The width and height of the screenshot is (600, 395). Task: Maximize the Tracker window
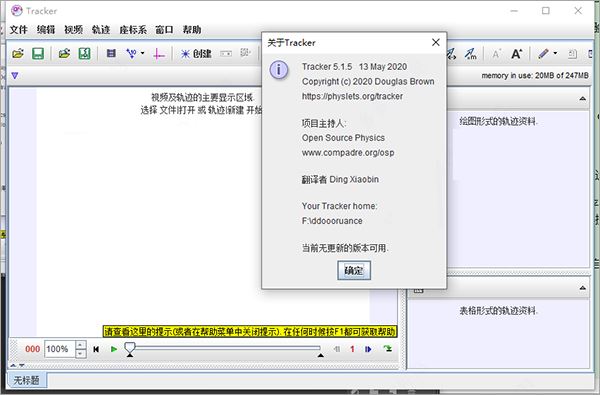[546, 11]
